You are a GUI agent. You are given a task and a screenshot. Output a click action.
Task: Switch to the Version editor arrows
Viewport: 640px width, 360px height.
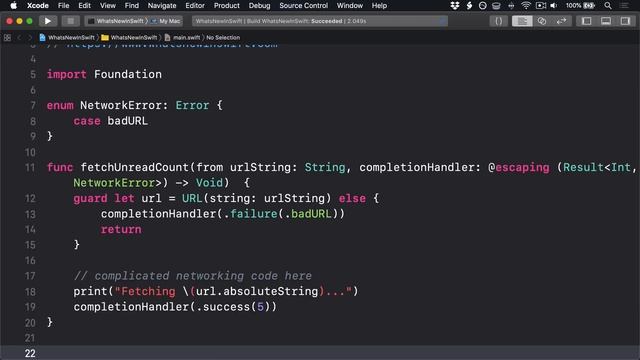pyautogui.click(x=562, y=21)
